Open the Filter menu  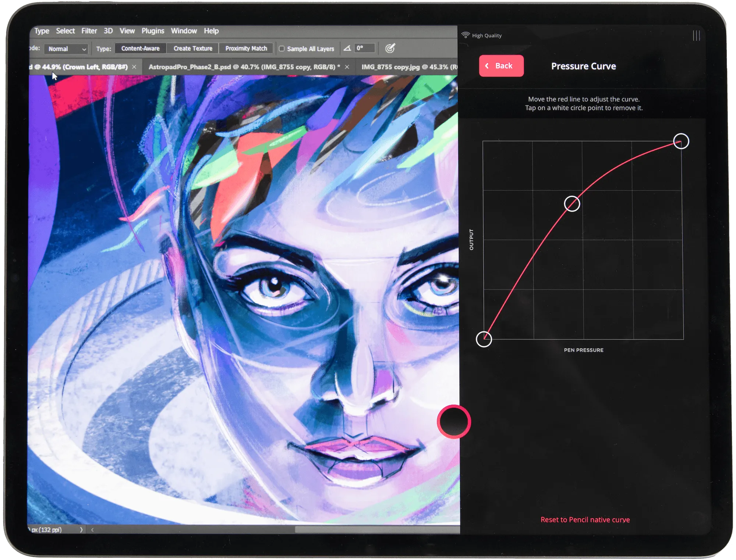(89, 31)
